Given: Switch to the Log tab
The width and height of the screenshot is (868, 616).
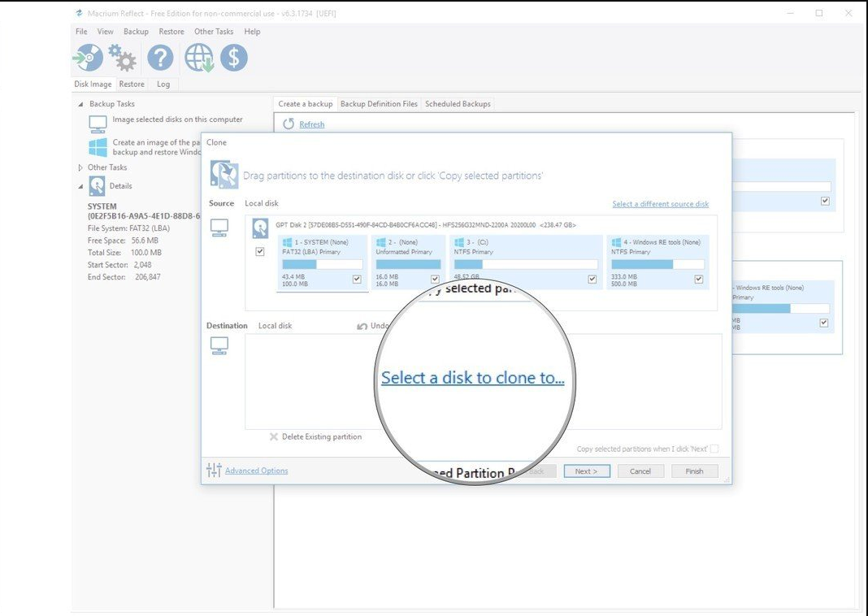Looking at the screenshot, I should (x=163, y=85).
